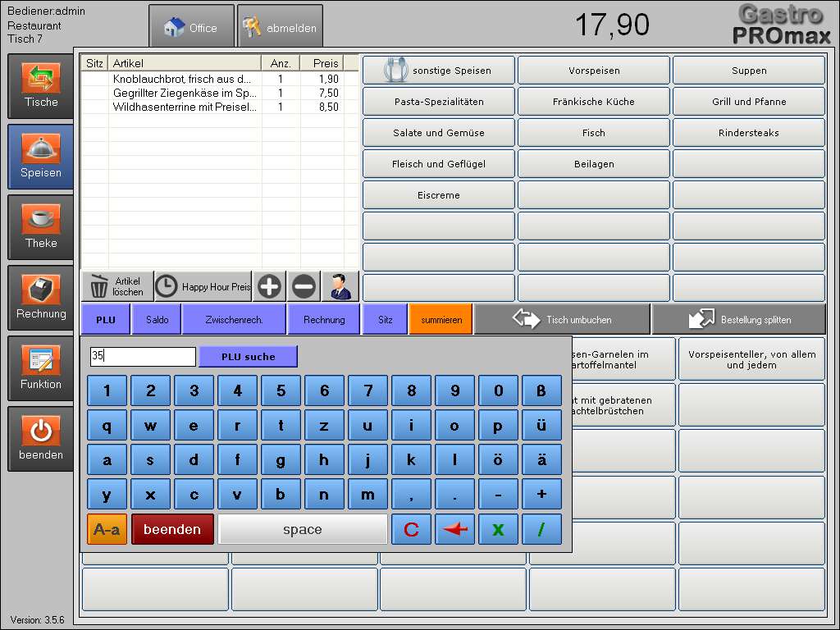Toggle Happy Hour Preis clock button
840x630 pixels.
coord(203,286)
